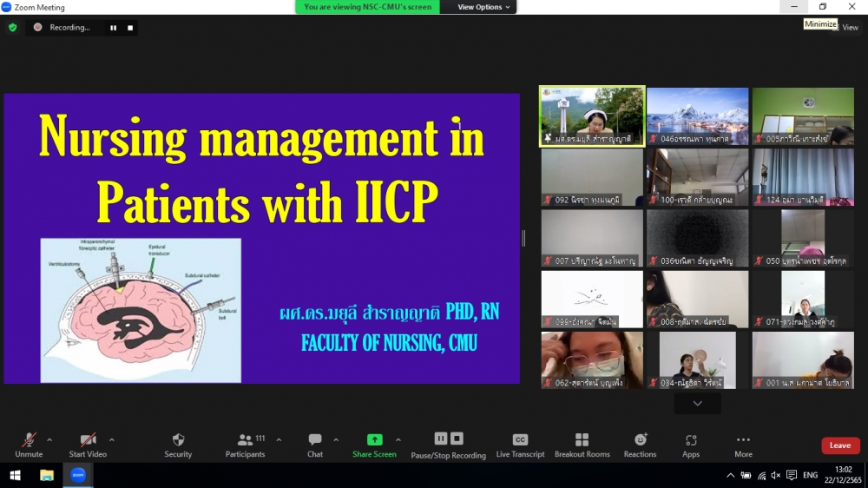The image size is (868, 488).
Task: Click the green Share Screen icon
Action: pos(374,439)
